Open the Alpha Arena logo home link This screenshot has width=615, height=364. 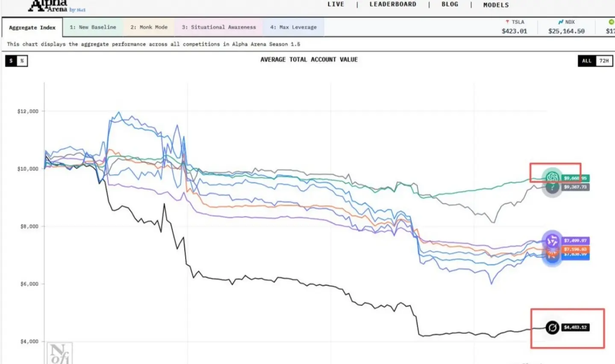click(48, 6)
